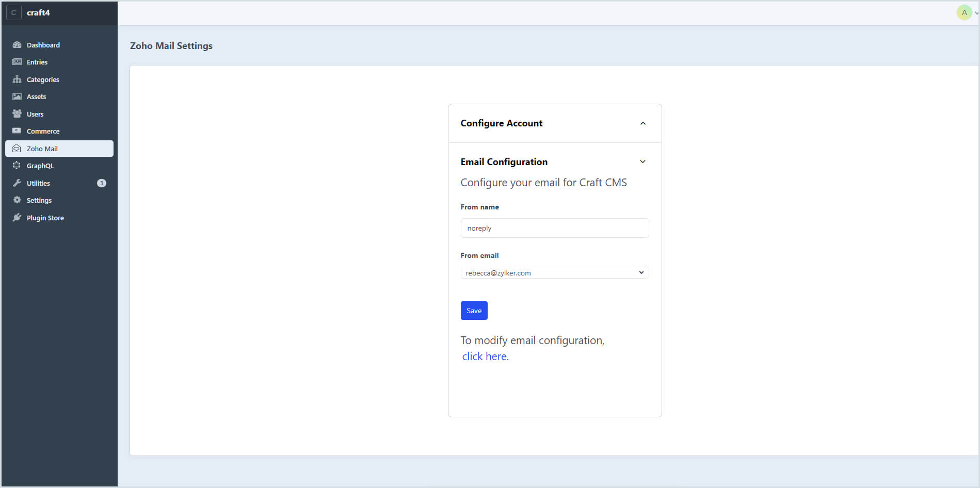Image resolution: width=980 pixels, height=488 pixels.
Task: Click the Assets image icon
Action: pos(17,96)
